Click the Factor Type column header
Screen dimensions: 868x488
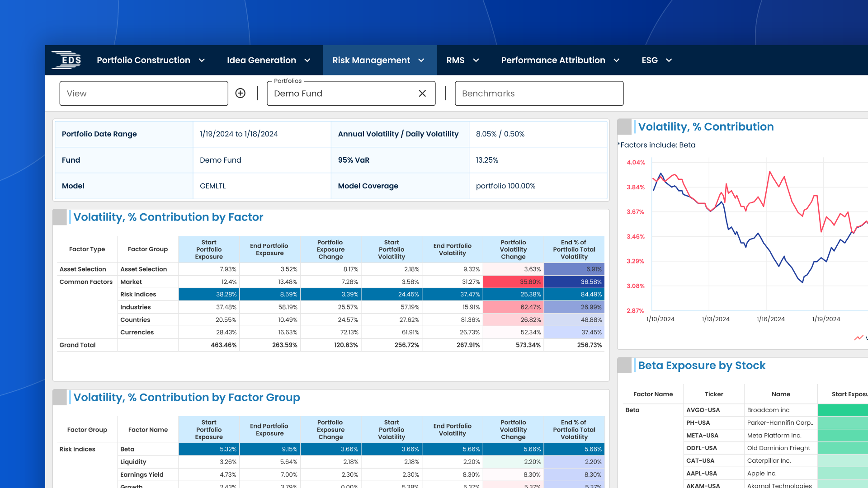click(x=87, y=249)
